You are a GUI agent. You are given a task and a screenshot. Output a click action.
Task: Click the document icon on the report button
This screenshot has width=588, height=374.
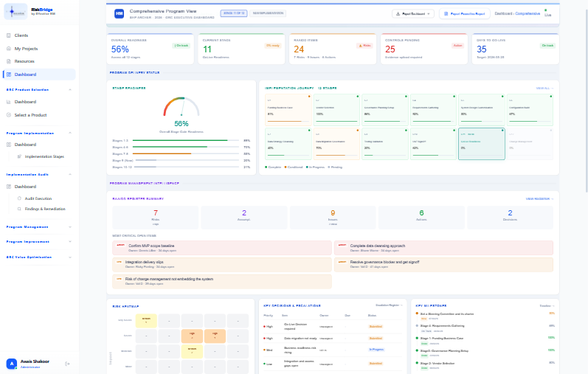pos(446,14)
